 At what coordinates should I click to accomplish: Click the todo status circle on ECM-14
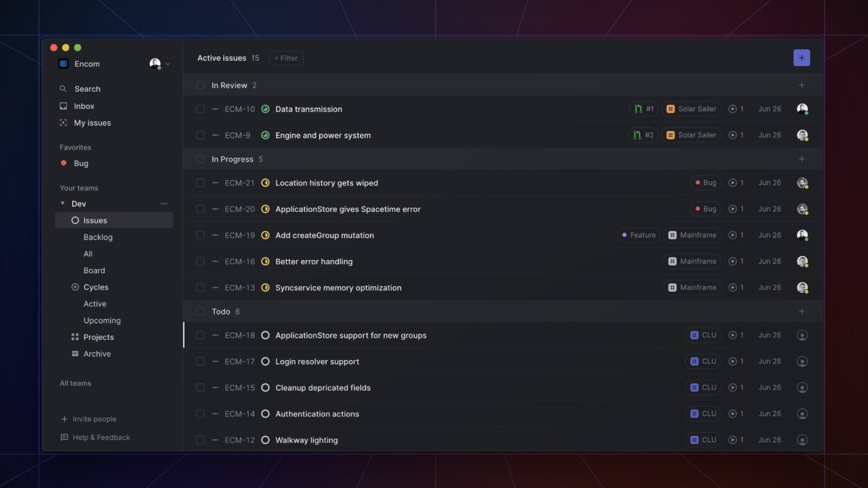(x=265, y=414)
